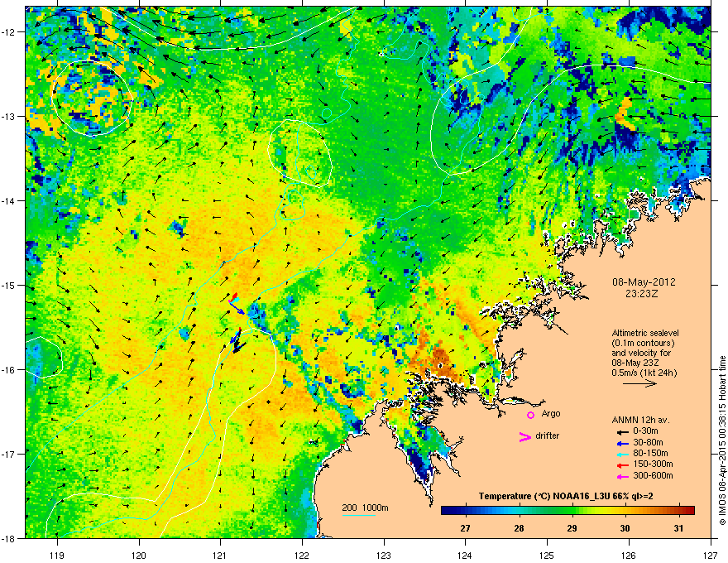The width and height of the screenshot is (728, 563).
Task: Click latitude axis label -14
Action: (x=10, y=200)
